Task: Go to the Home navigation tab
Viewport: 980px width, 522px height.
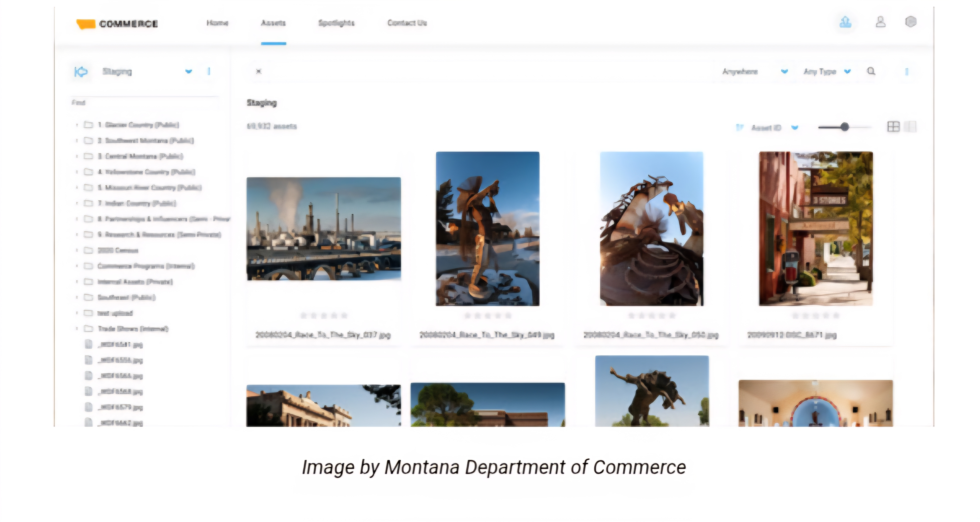Action: point(217,23)
